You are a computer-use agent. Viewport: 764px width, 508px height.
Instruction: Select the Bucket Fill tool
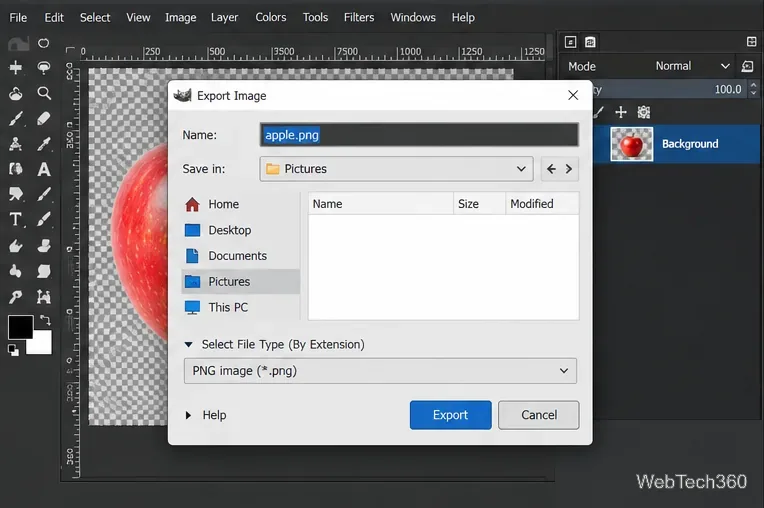click(x=16, y=93)
